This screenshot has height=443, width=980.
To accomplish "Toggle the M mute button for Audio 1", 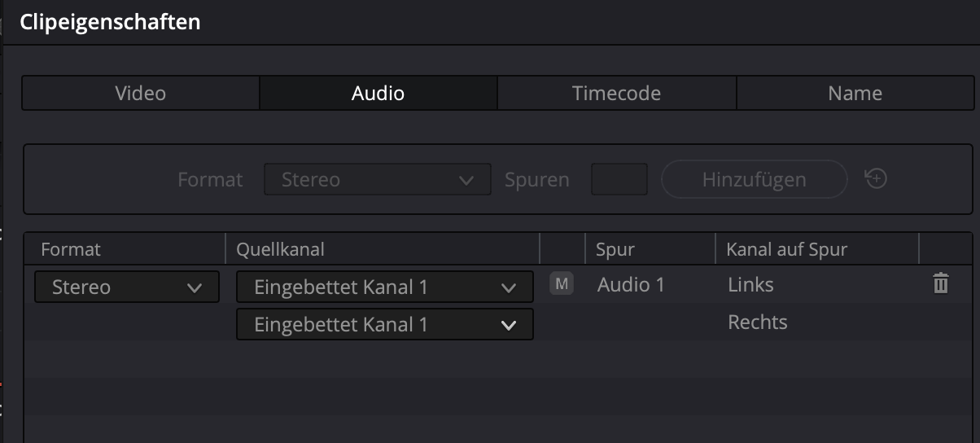I will pos(562,284).
